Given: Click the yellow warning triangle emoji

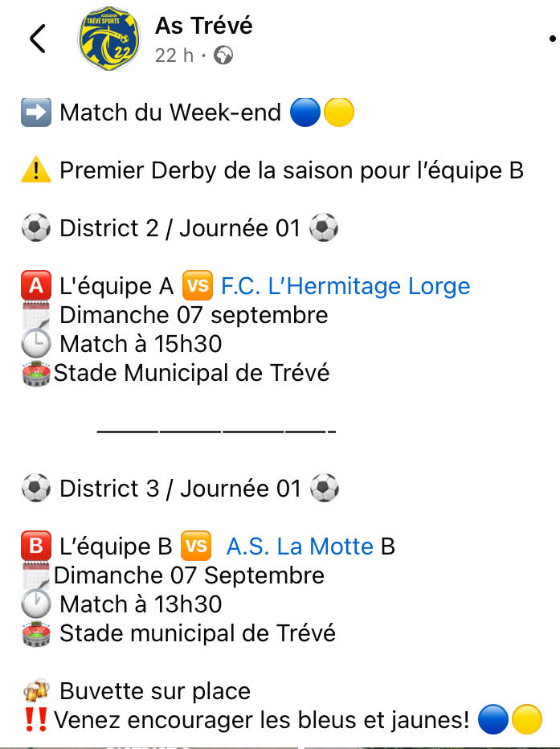Looking at the screenshot, I should 36,170.
